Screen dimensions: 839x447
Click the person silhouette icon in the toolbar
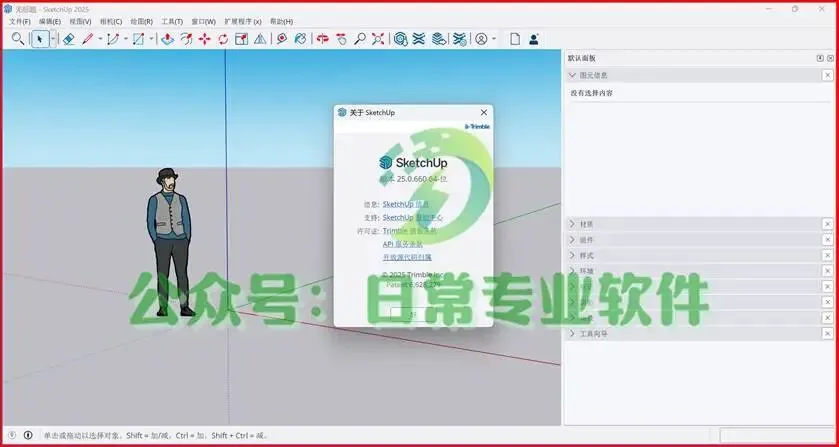[x=533, y=39]
